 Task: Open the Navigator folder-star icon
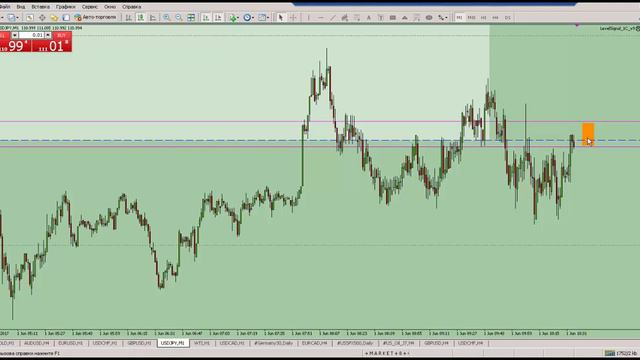point(54,18)
